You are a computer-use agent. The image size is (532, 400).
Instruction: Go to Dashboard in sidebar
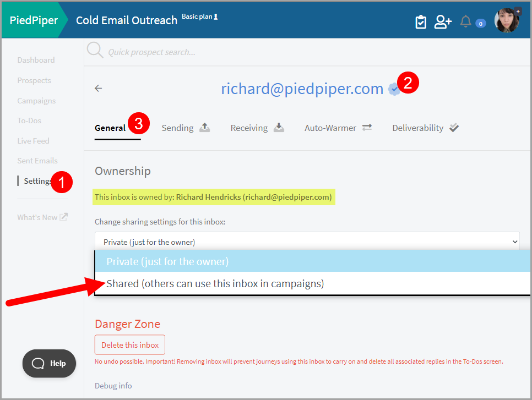click(36, 60)
